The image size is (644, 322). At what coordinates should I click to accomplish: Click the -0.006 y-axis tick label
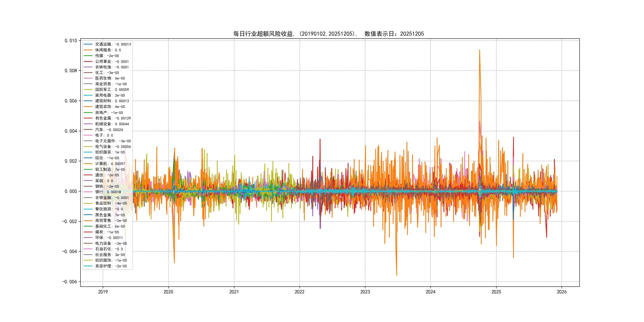[70, 282]
